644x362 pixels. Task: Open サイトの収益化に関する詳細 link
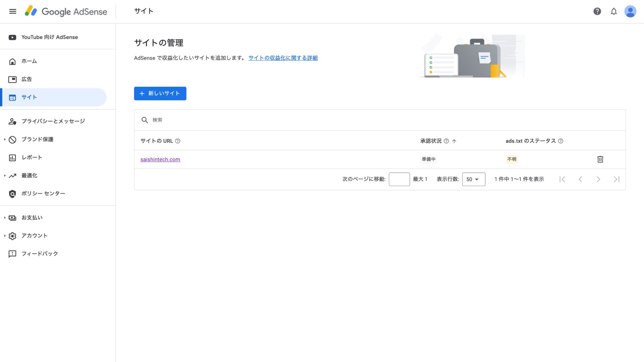pos(283,58)
